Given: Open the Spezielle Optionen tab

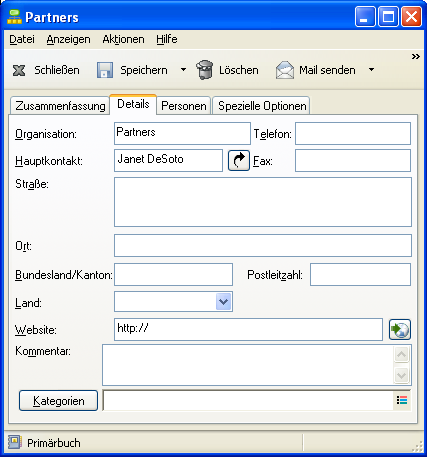Looking at the screenshot, I should coord(262,106).
